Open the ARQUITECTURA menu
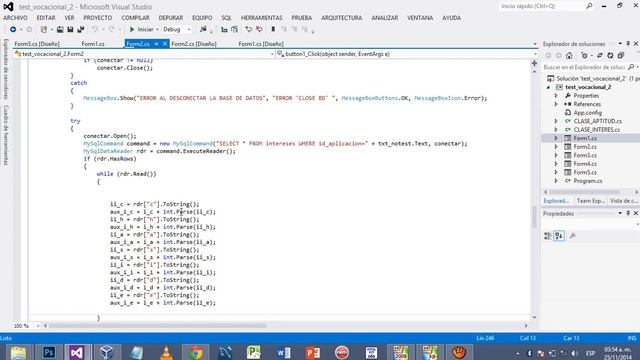This screenshot has width=640, height=360. coord(342,18)
